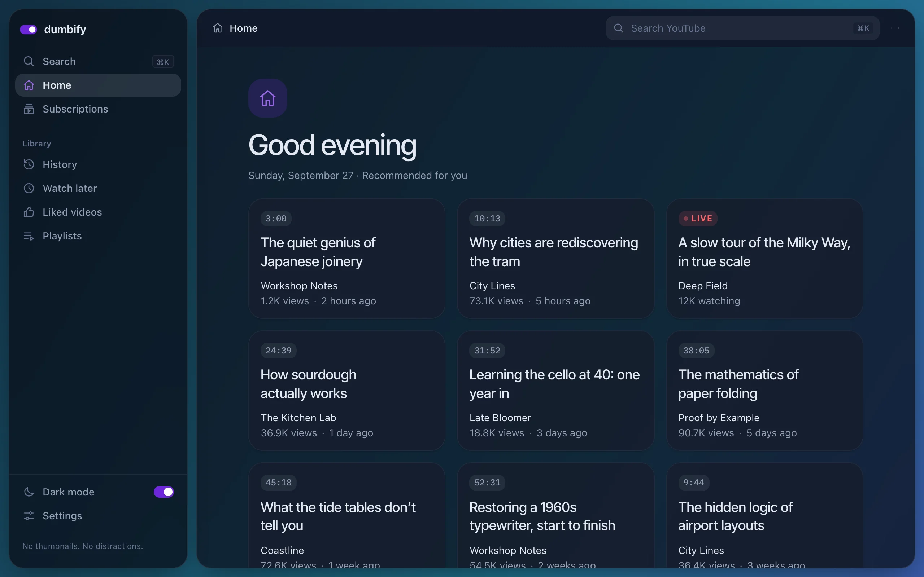Screen dimensions: 924x577
Task: Toggle the dumbify switch beside logo
Action: click(29, 29)
